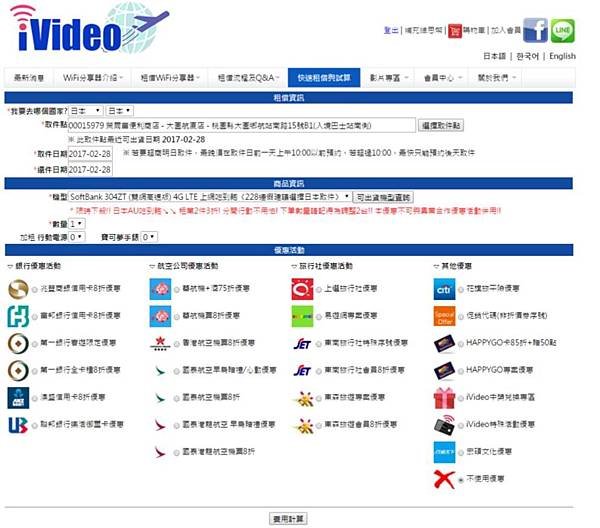Click the teal Fubon Bank logo
Viewport: 600px width, 528px height.
point(18,316)
